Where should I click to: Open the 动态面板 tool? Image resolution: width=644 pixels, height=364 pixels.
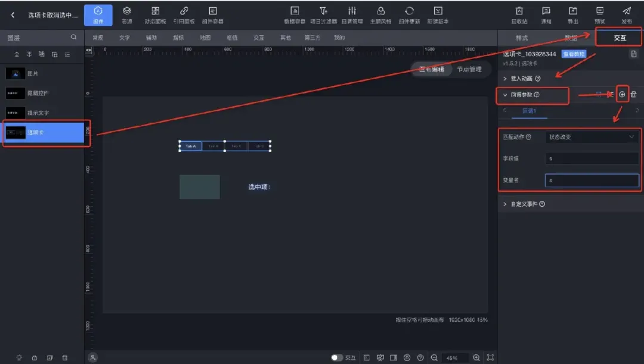pyautogui.click(x=155, y=15)
